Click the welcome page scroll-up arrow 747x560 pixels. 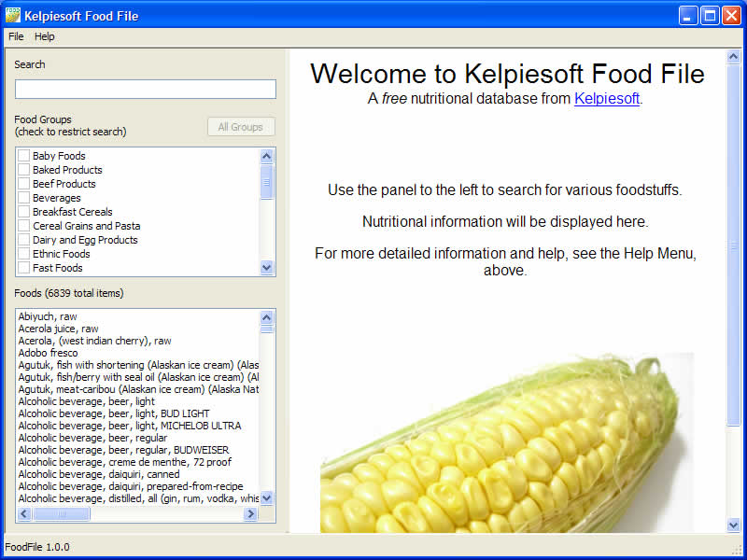(734, 57)
